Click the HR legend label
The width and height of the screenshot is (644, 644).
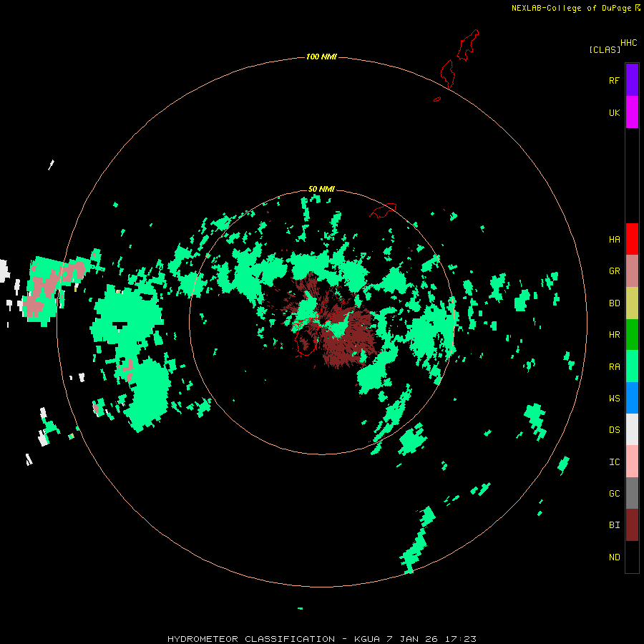pos(615,335)
